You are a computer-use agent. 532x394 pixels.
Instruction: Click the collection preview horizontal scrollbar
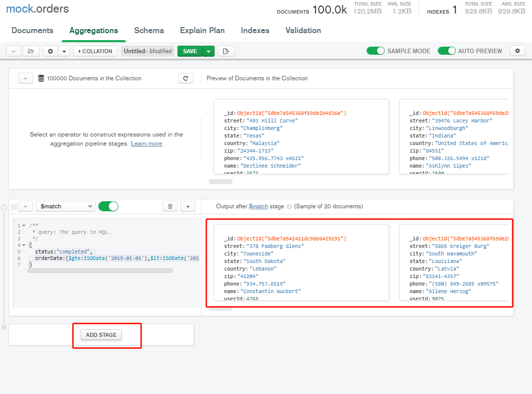point(221,182)
